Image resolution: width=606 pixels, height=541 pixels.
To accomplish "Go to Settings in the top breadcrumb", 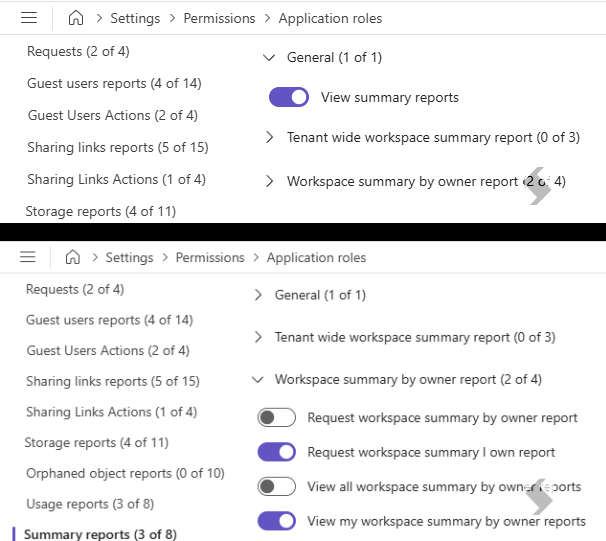I will point(135,18).
